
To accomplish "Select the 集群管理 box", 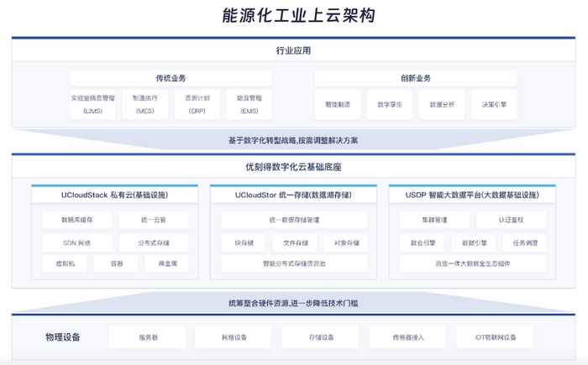I will pyautogui.click(x=434, y=220).
